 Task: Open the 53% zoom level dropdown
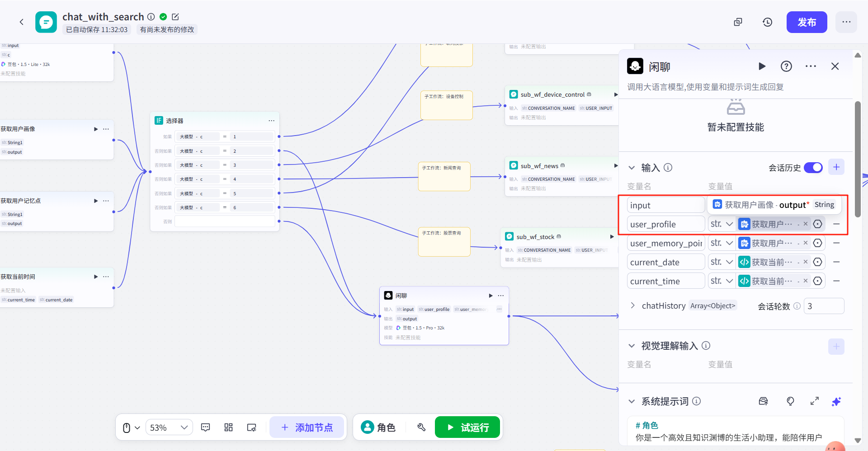(x=169, y=428)
